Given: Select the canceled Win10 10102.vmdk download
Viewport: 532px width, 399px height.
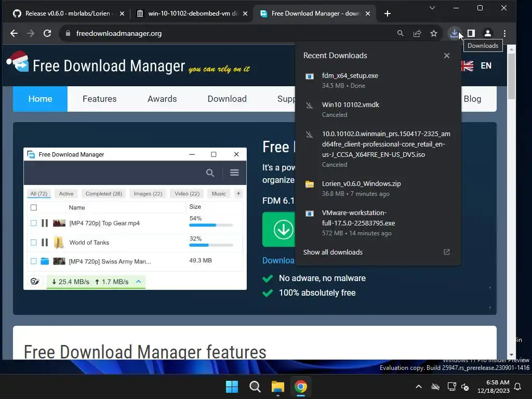Looking at the screenshot, I should click(x=378, y=110).
